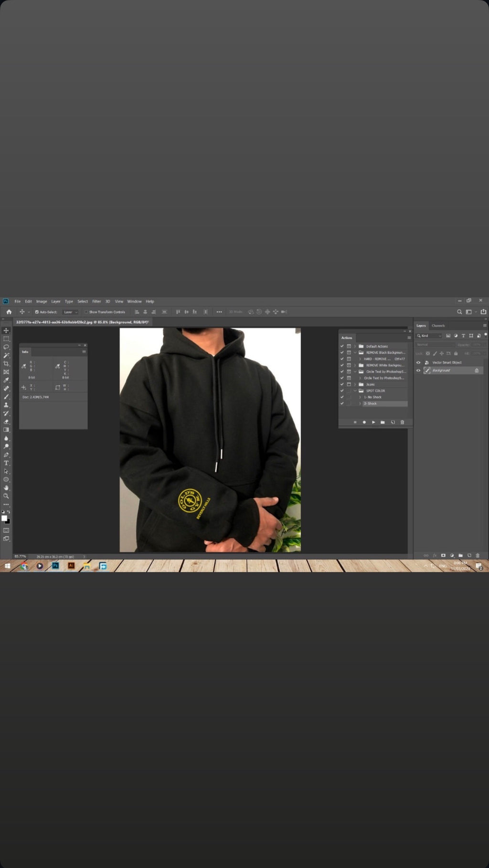The image size is (489, 868).
Task: Toggle check for Default Actions set
Action: [x=342, y=346]
